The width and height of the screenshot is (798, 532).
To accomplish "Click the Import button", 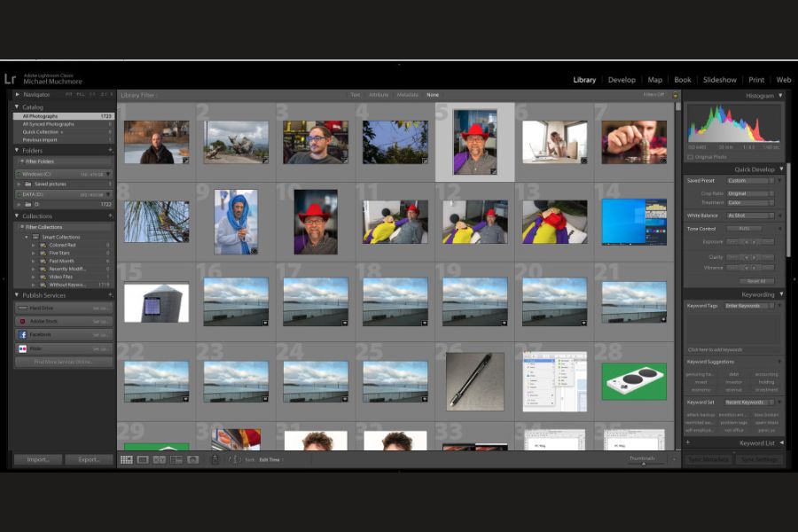I will click(x=37, y=460).
